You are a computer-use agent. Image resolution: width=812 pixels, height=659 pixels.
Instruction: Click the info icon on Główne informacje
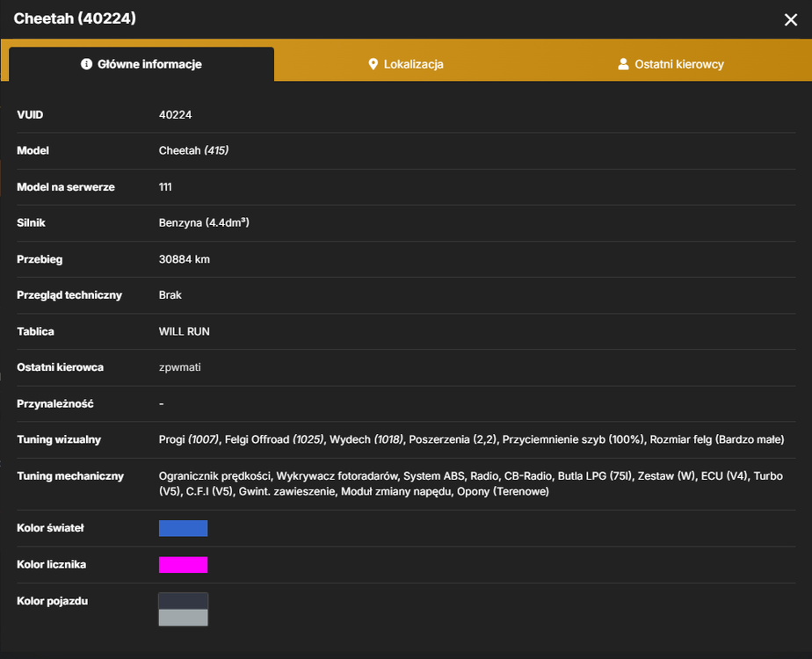[86, 63]
